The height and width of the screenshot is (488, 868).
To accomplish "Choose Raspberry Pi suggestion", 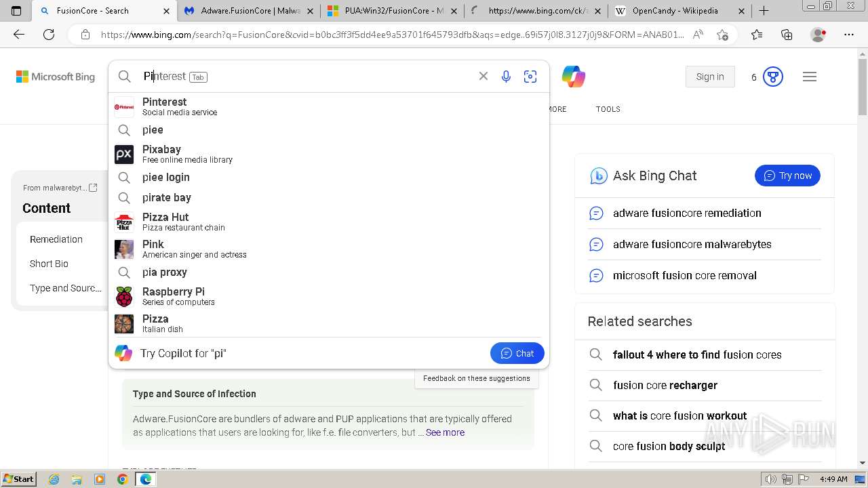I will click(x=329, y=296).
